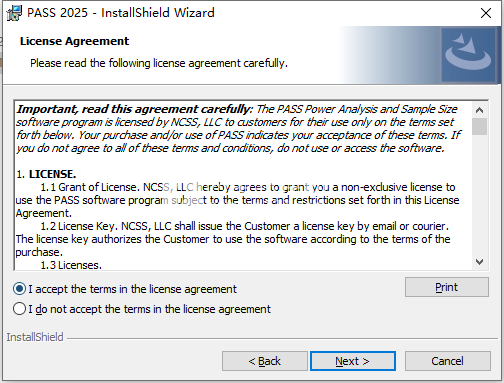Select the "I accept the terms" radio button
The image size is (504, 383).
click(19, 289)
